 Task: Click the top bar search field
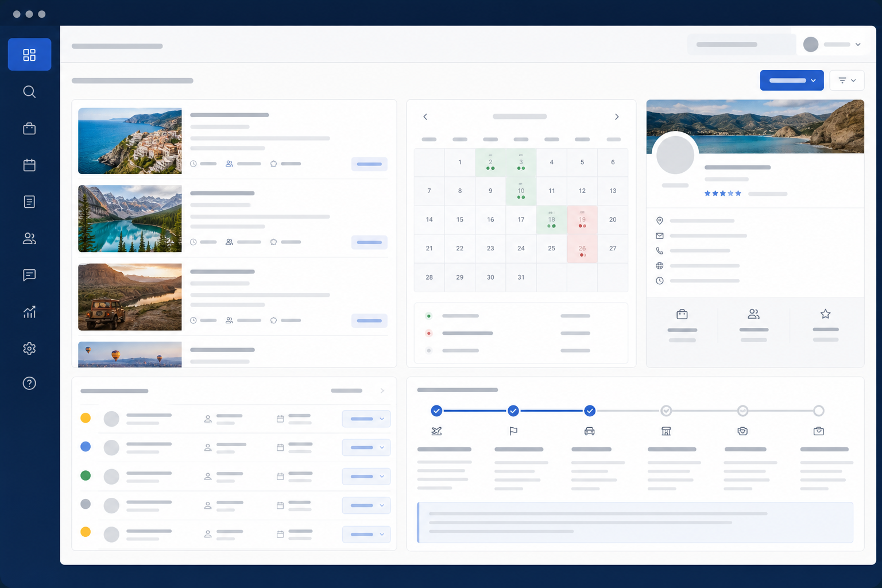(741, 44)
